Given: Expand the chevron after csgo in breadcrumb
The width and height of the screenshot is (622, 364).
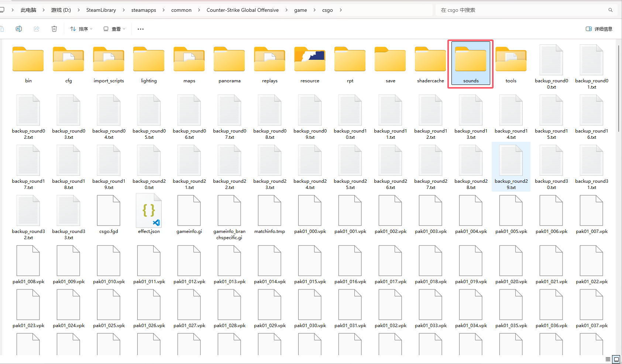Looking at the screenshot, I should point(341,10).
